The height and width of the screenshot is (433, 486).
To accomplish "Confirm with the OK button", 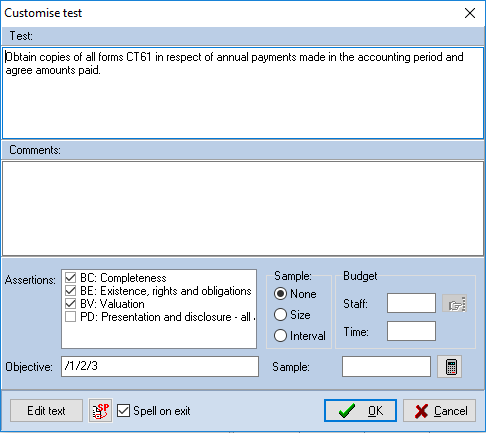I will click(x=360, y=411).
